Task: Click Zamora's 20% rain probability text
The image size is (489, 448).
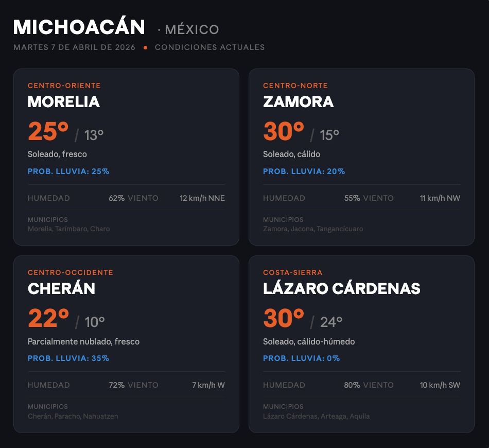Action: point(304,171)
